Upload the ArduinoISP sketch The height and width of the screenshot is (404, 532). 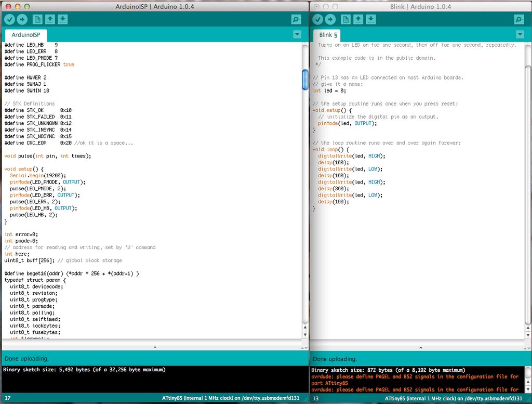(x=22, y=19)
